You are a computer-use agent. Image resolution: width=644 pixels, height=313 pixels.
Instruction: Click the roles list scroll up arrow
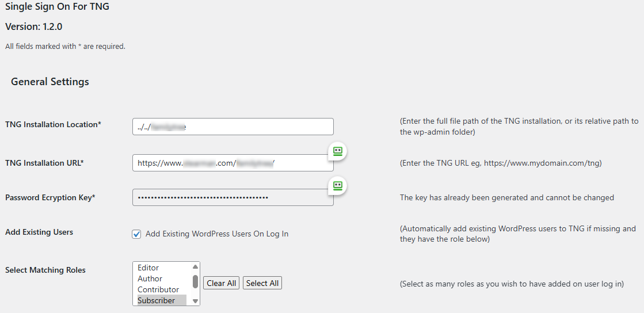pos(196,267)
